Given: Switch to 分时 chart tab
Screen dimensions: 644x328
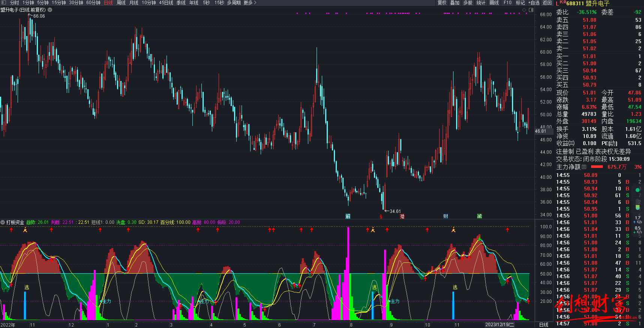Looking at the screenshot, I should [14, 3].
